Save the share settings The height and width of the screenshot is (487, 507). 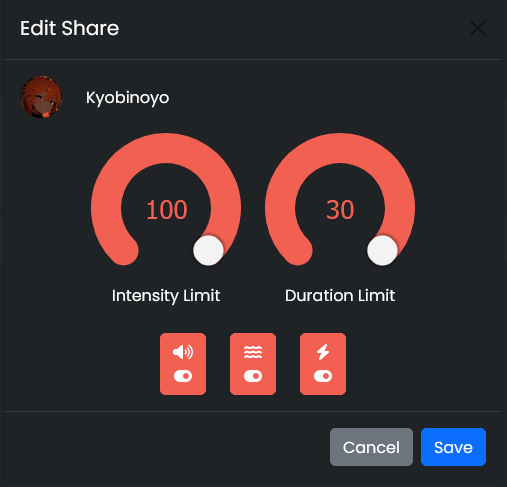coord(453,447)
